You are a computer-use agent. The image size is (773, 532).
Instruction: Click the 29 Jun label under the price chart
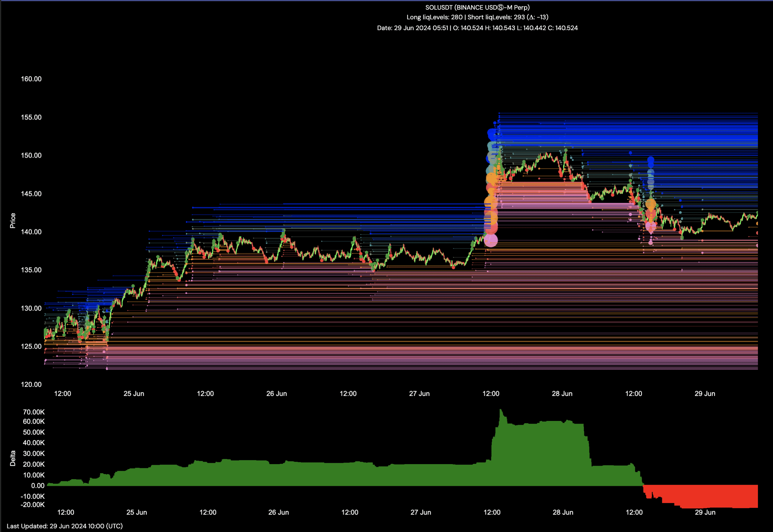[x=705, y=394]
